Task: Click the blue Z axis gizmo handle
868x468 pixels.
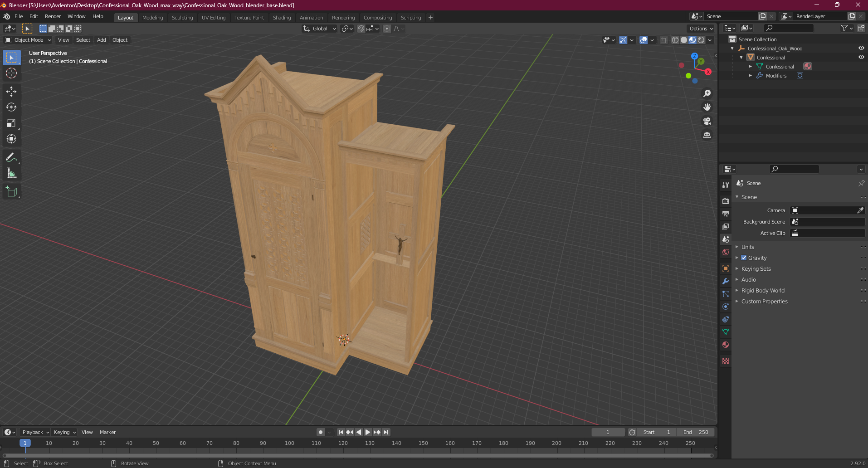Action: click(694, 56)
